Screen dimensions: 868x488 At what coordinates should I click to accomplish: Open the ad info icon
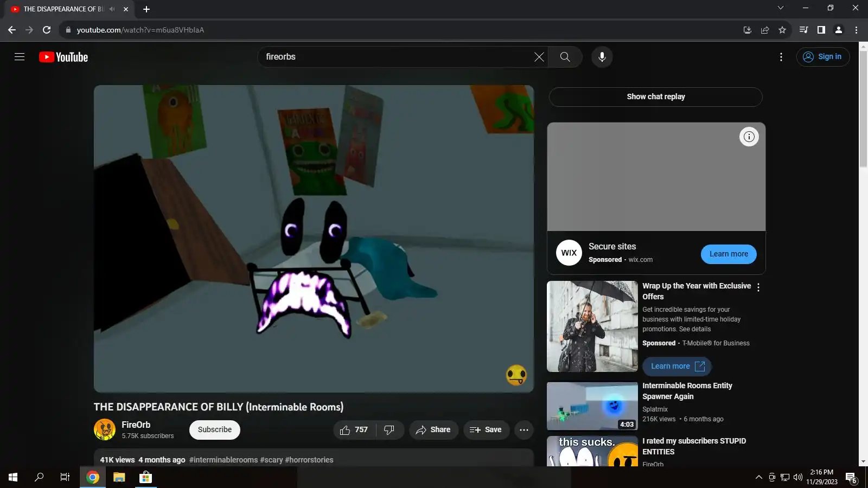pyautogui.click(x=749, y=137)
